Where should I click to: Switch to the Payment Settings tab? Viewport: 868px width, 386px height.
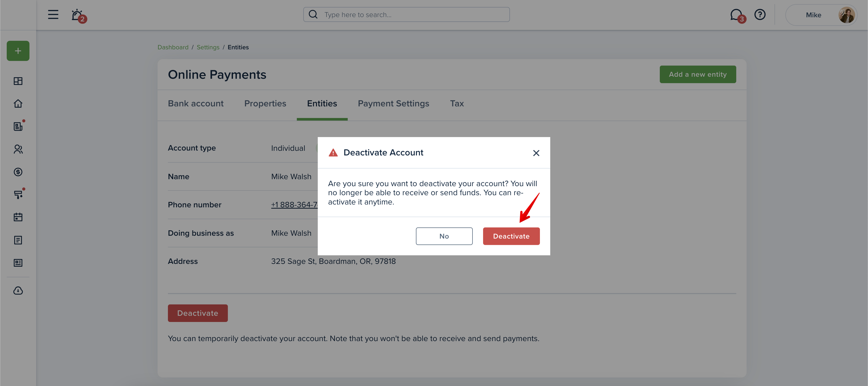[x=393, y=103]
